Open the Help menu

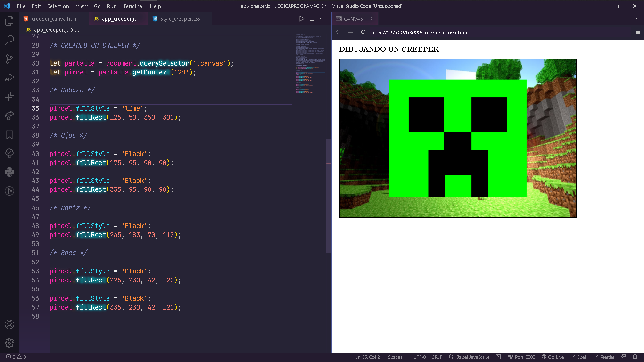click(155, 6)
